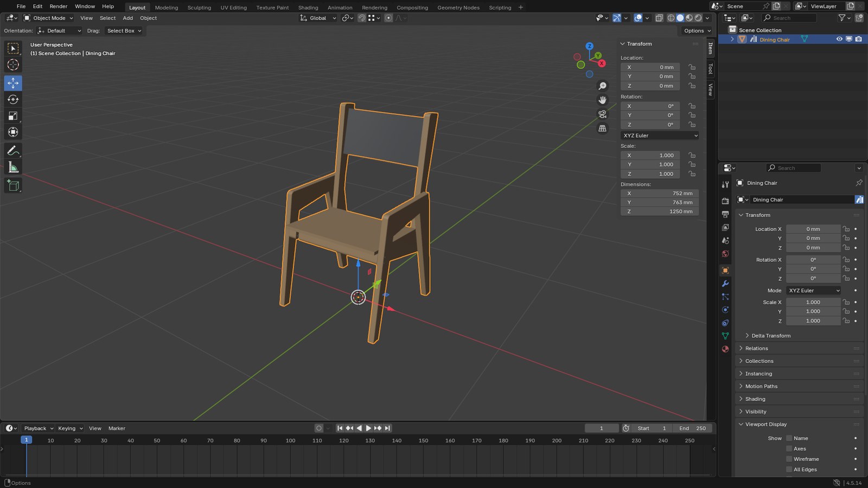Open the Physics properties tab icon
The width and height of the screenshot is (868, 488).
(x=725, y=310)
